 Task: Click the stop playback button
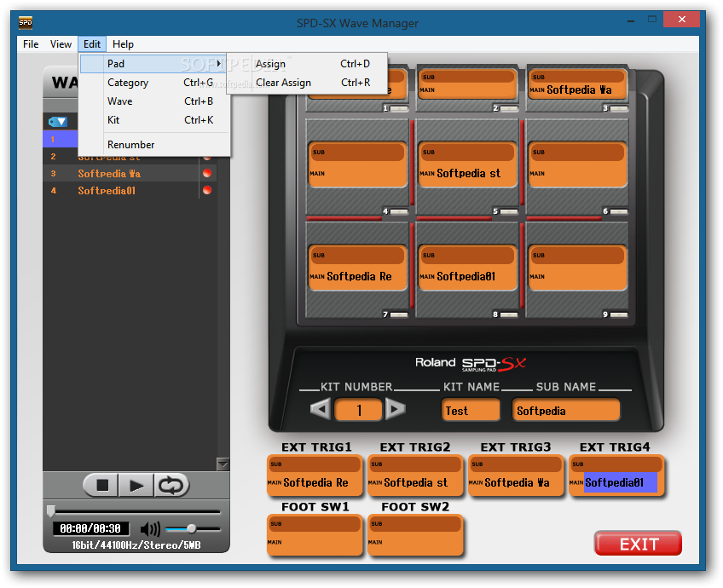tap(101, 485)
